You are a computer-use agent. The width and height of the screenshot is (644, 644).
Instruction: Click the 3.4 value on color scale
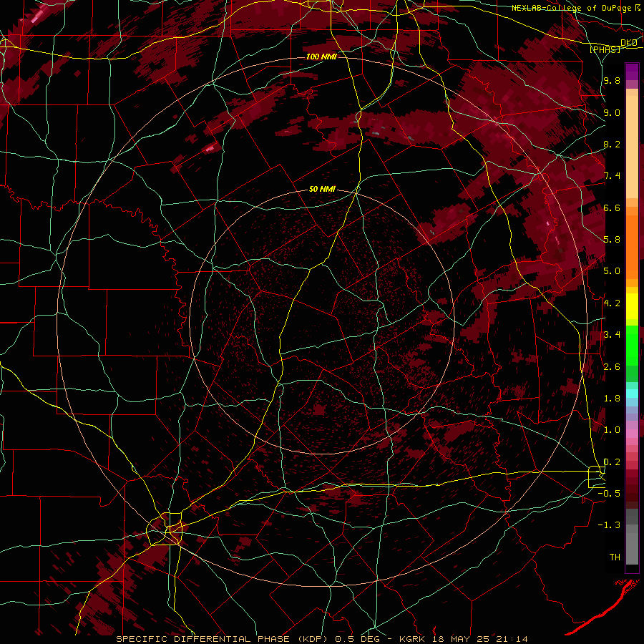click(x=612, y=335)
